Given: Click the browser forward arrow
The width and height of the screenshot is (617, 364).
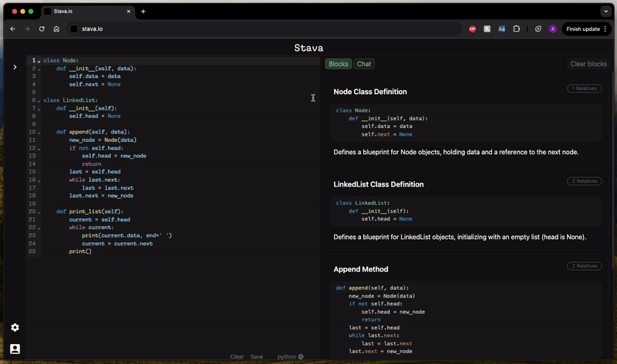Looking at the screenshot, I should 27,29.
